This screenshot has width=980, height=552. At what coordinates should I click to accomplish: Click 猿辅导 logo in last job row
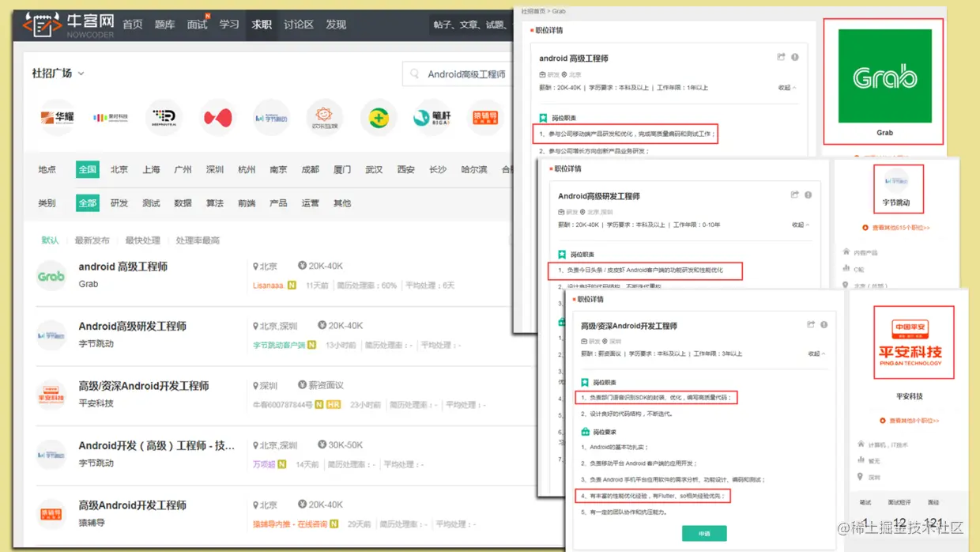[x=51, y=515]
